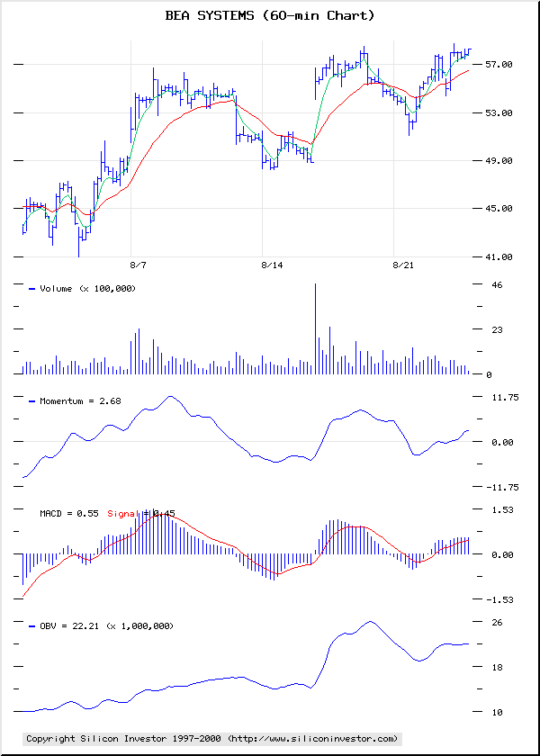Click the Momentum = 2.68 label
Image resolution: width=540 pixels, height=756 pixels.
tap(80, 401)
